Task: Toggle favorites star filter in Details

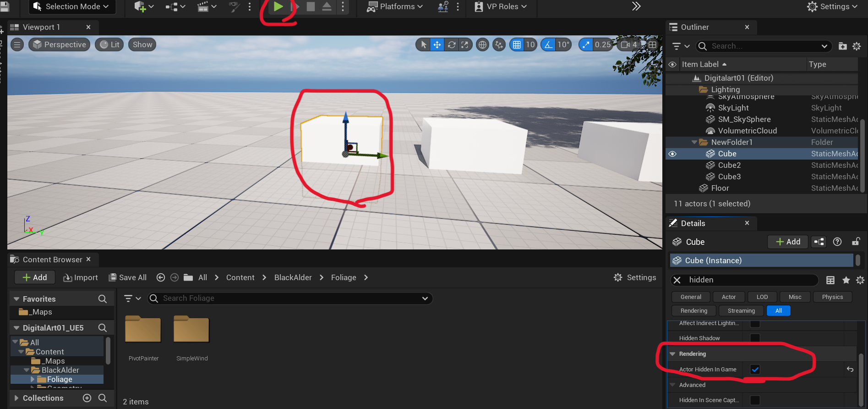Action: pyautogui.click(x=846, y=280)
